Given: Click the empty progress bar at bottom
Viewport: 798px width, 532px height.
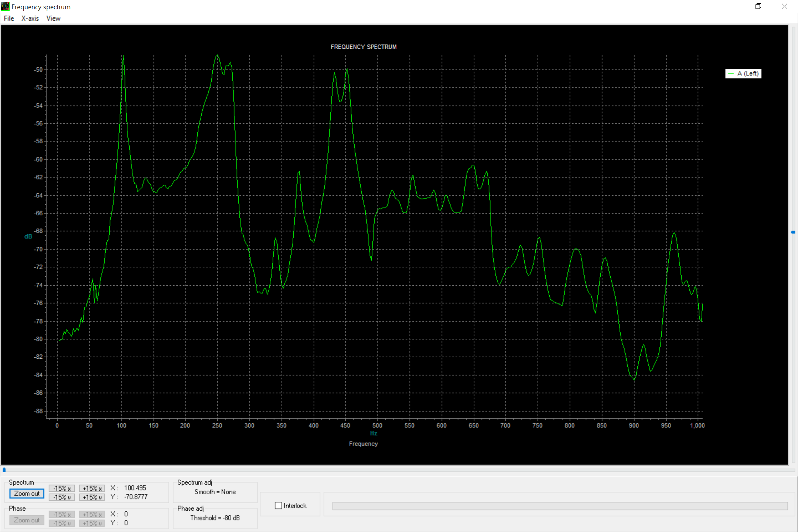Looking at the screenshot, I should pos(560,506).
